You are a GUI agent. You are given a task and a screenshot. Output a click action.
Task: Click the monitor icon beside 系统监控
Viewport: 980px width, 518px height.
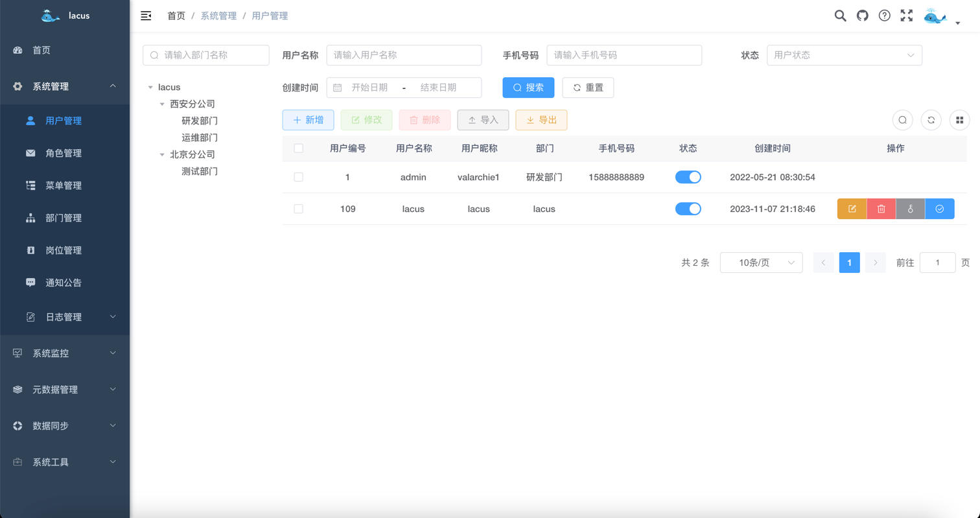17,353
